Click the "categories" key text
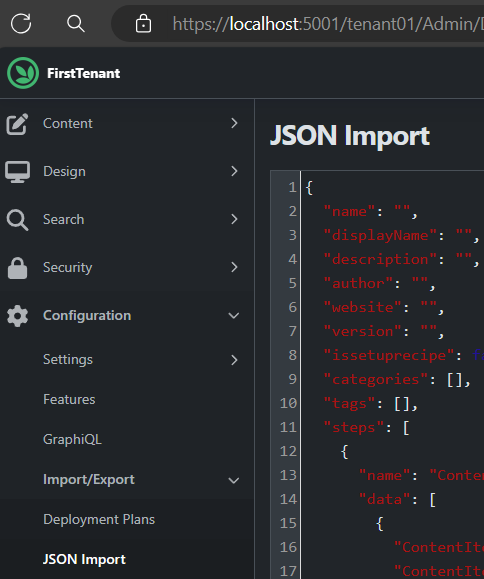484x579 pixels. (x=375, y=380)
